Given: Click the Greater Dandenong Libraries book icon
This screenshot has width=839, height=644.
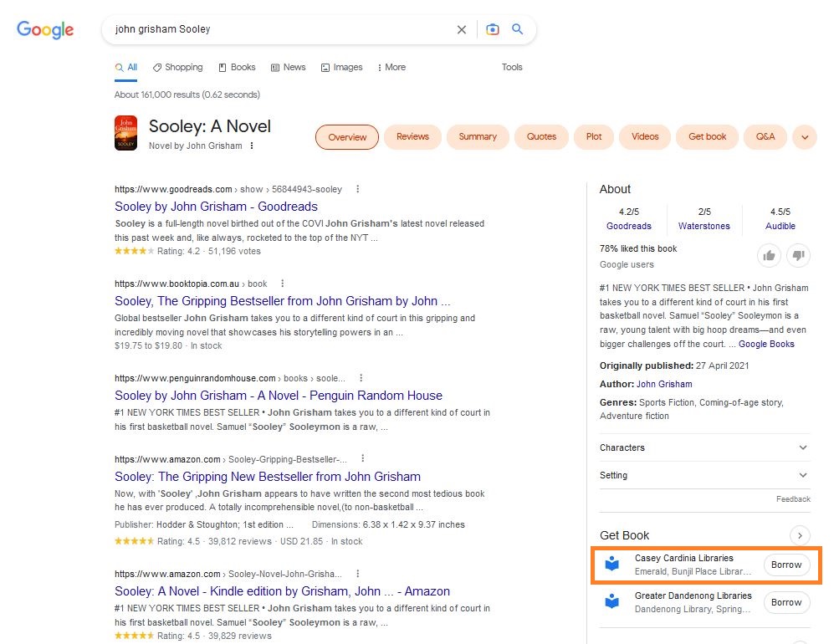Looking at the screenshot, I should [x=611, y=601].
